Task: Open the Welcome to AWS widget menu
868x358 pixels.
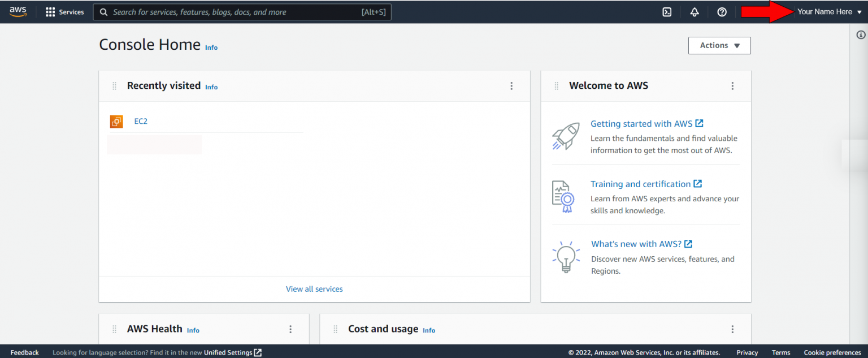Action: [732, 85]
